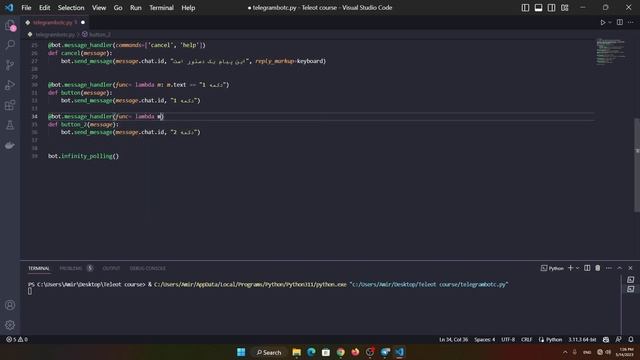The width and height of the screenshot is (640, 360).
Task: Open Google Chrome from taskbar
Action: (x=340, y=352)
